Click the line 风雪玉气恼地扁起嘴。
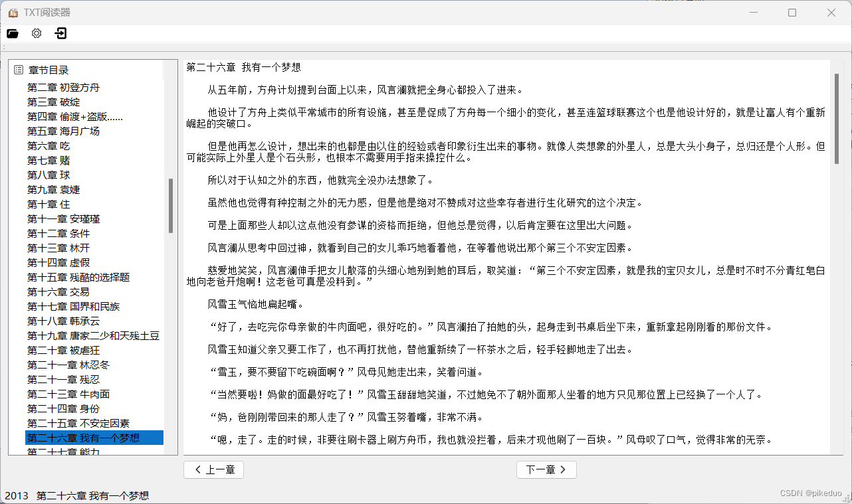852x504 pixels. (x=256, y=305)
